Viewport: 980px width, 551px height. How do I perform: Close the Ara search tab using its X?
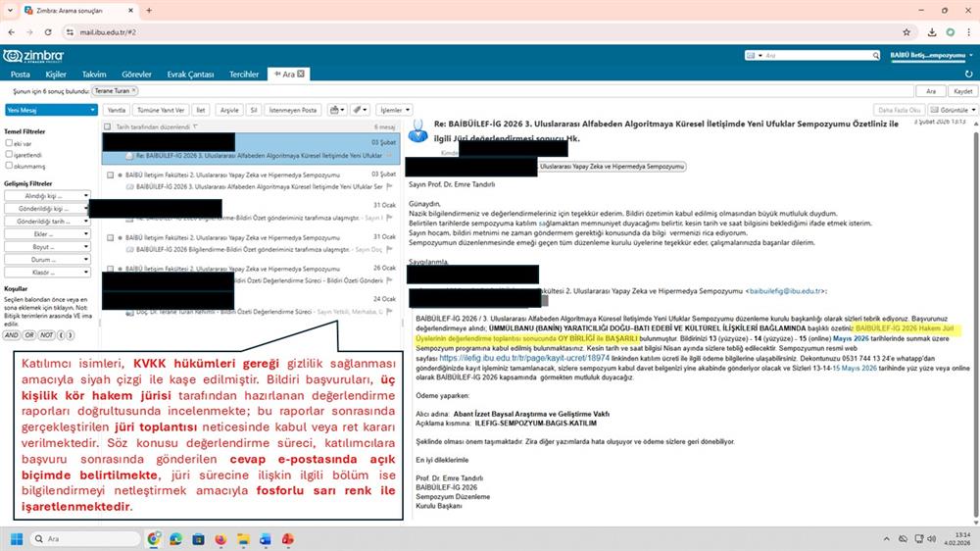pos(302,74)
